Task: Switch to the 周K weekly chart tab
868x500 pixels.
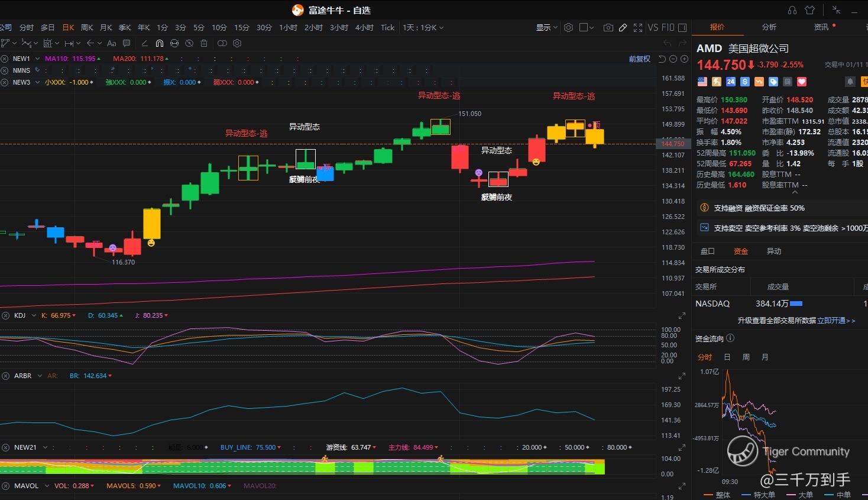Action: pos(87,28)
